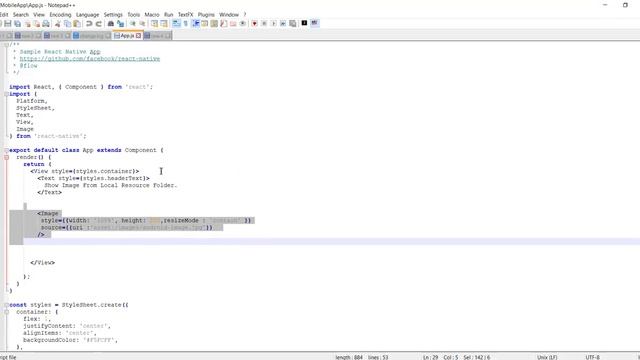This screenshot has width=640, height=360.
Task: Click the 'Ln : 29' status entry
Action: pyautogui.click(x=430, y=357)
